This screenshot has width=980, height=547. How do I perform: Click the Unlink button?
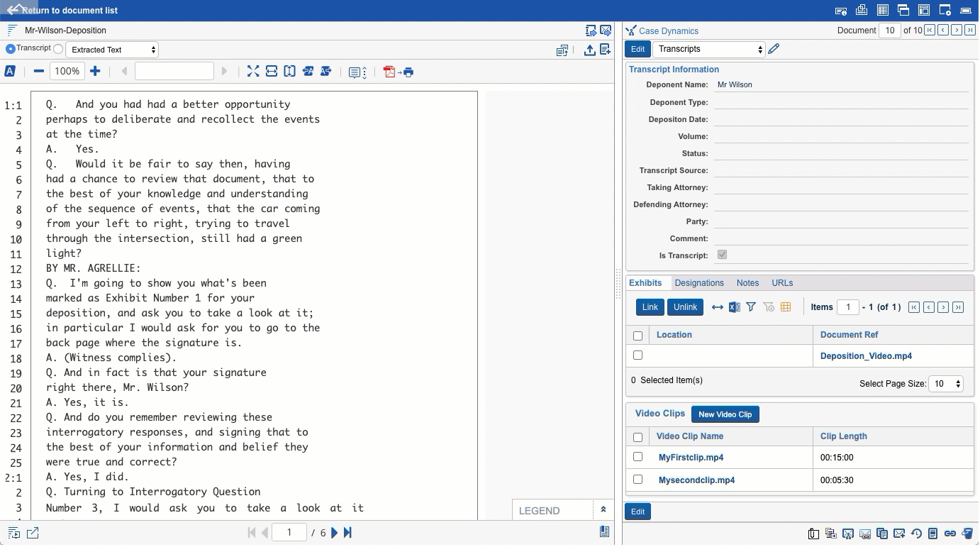pyautogui.click(x=685, y=307)
